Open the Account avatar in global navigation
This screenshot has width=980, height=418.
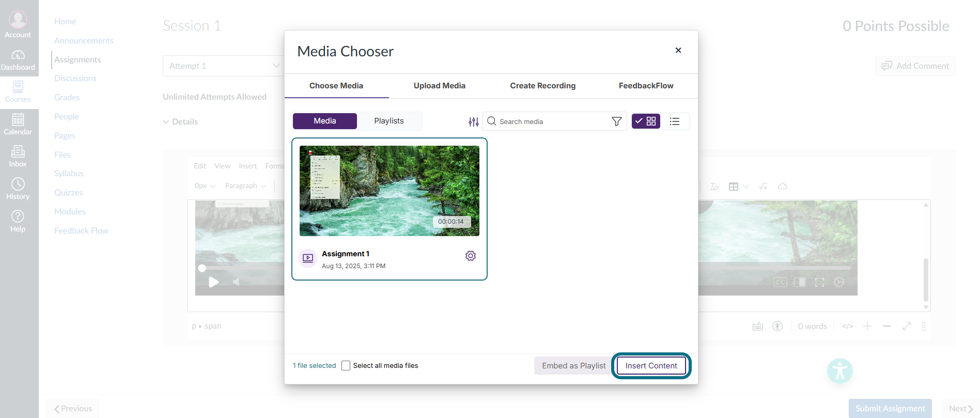point(18,20)
